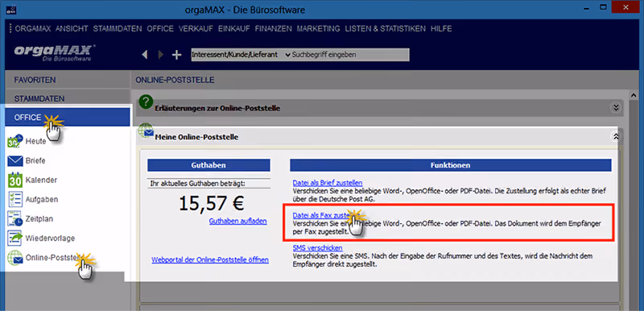Open Webportal der Online-Poststelle öffnen link
This screenshot has height=311, width=644.
pos(210,260)
